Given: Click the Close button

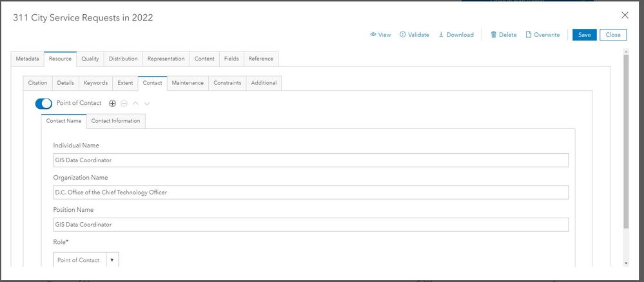Looking at the screenshot, I should pos(613,35).
